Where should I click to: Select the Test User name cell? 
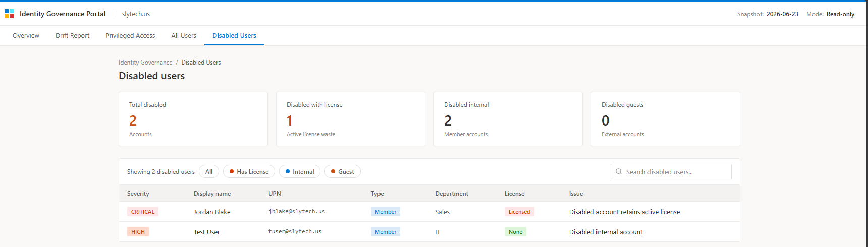point(207,232)
